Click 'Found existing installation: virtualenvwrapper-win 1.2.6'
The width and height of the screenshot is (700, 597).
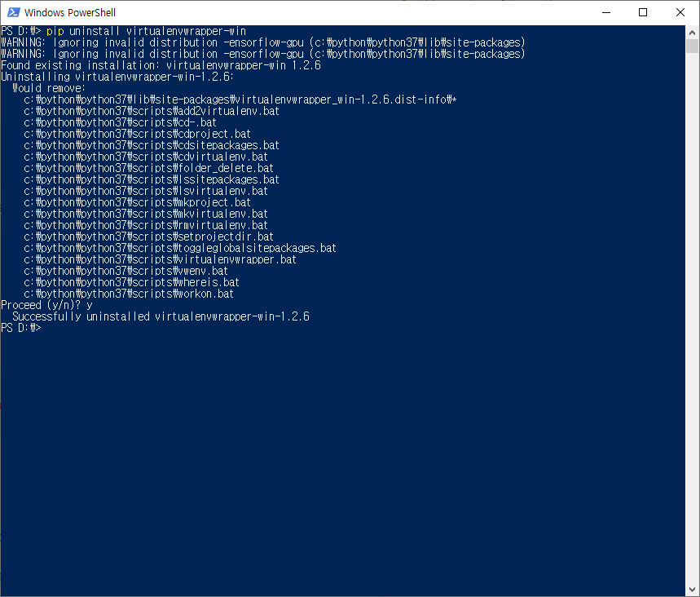coord(161,65)
